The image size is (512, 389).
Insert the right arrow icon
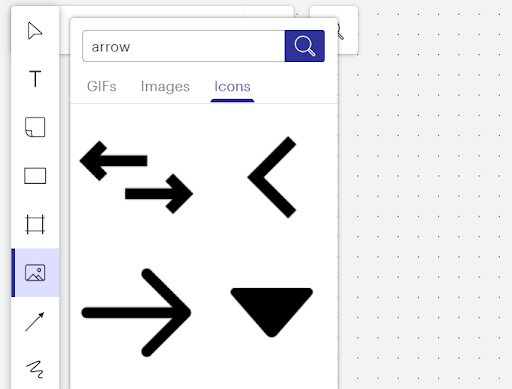tap(136, 313)
